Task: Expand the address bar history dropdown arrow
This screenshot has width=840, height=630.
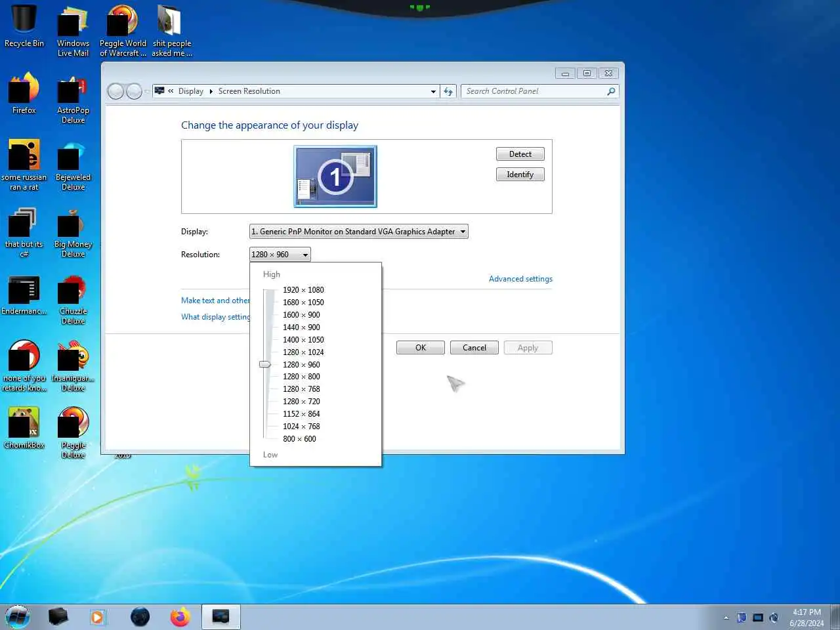Action: [x=433, y=92]
